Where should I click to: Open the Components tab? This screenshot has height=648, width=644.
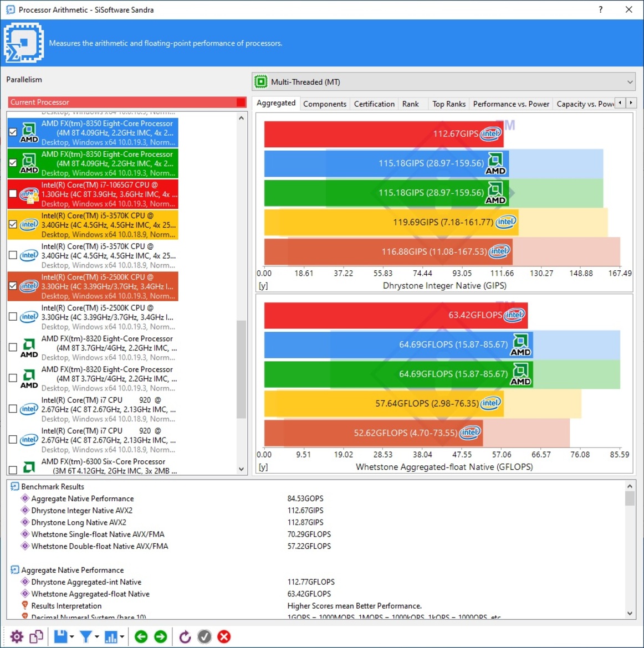point(325,104)
